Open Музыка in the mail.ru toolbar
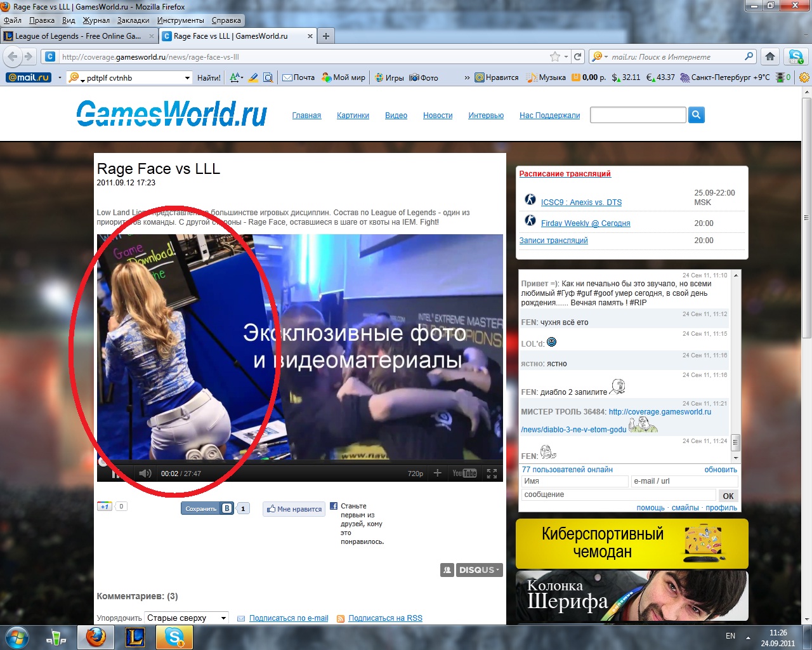Image resolution: width=812 pixels, height=650 pixels. click(546, 77)
